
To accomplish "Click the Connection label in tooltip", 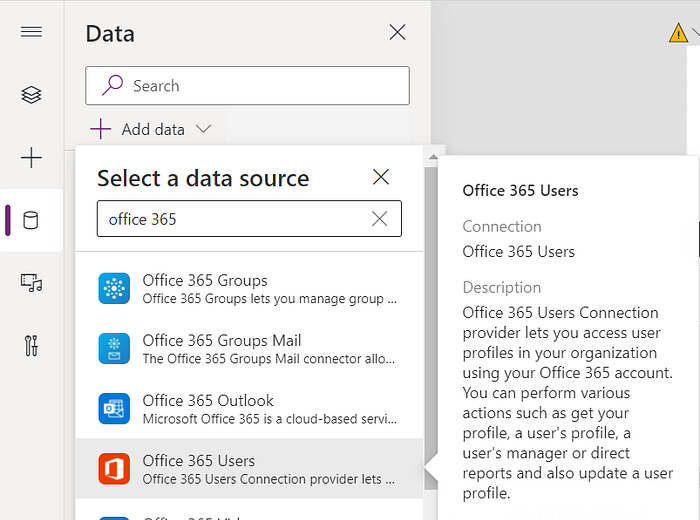I will (x=502, y=226).
